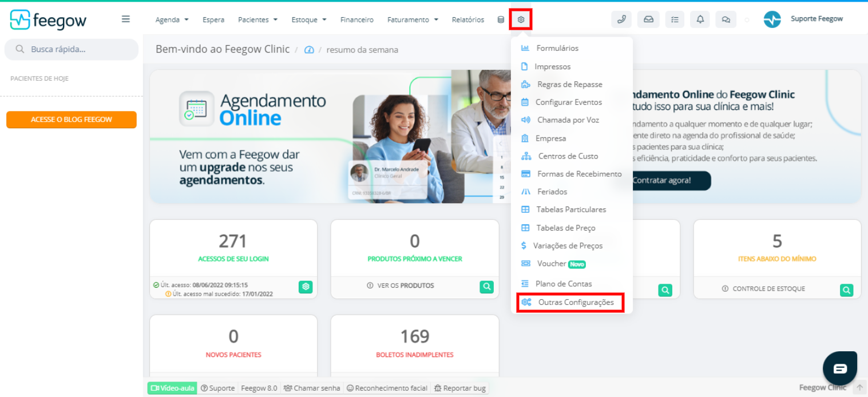Open the inbox tray icon

(648, 19)
